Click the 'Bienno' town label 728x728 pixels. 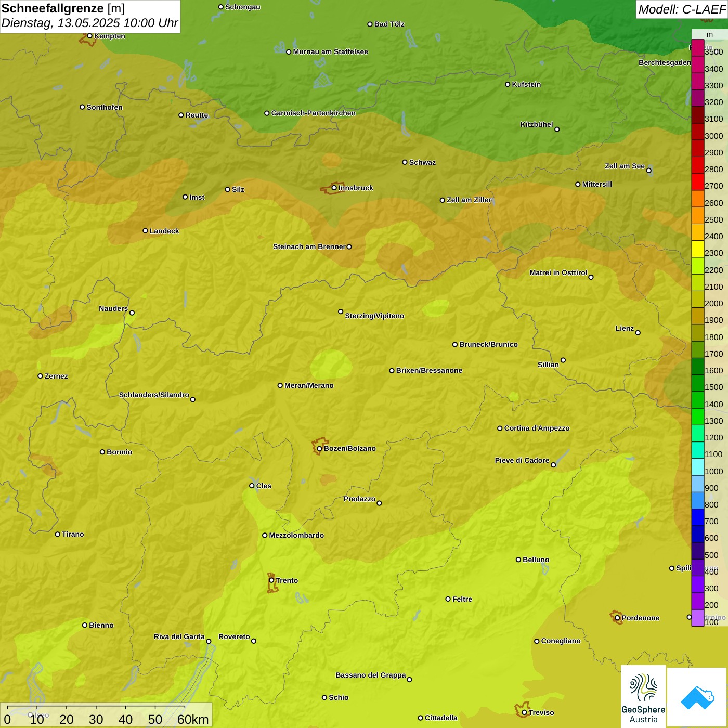tap(101, 625)
